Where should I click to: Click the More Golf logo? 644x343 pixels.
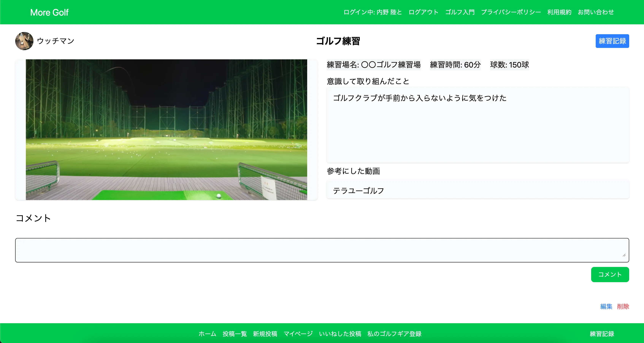[x=49, y=13]
